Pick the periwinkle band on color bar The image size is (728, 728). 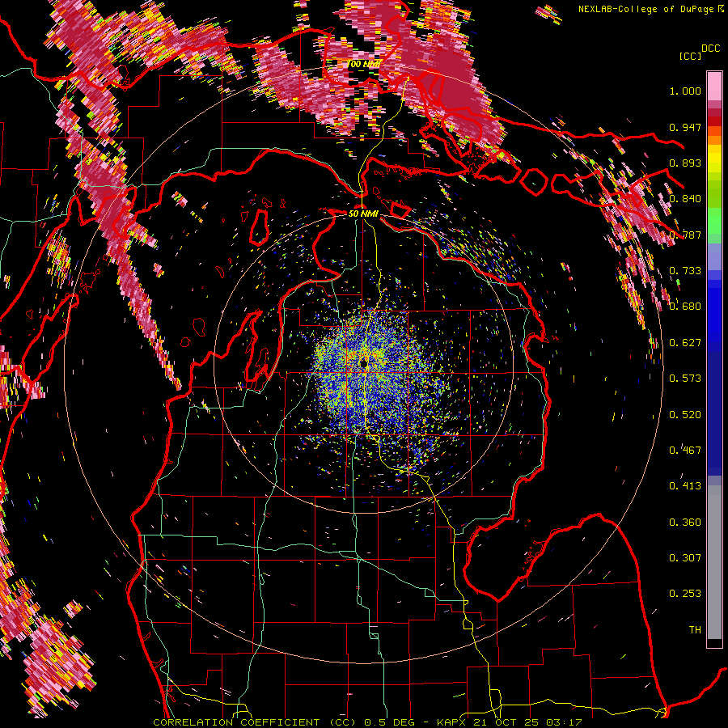[x=714, y=256]
